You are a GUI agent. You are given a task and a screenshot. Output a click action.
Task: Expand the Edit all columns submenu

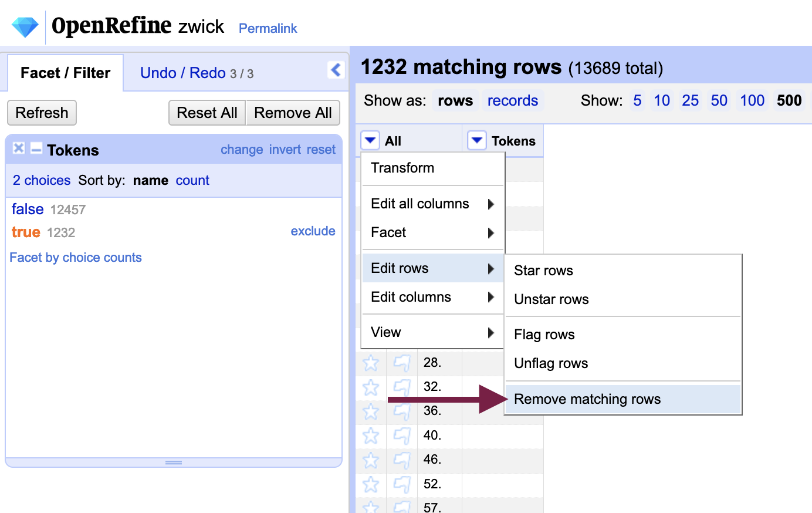(433, 204)
